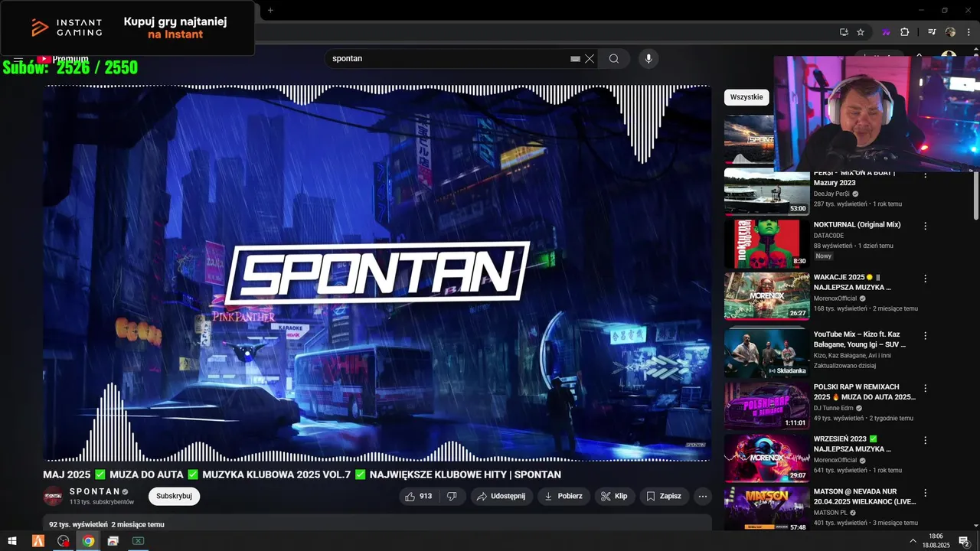Bookmark this page with the star
This screenshot has height=551, width=980.
coord(861,32)
